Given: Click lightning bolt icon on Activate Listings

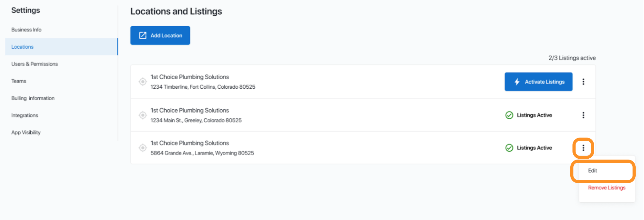Looking at the screenshot, I should [517, 82].
